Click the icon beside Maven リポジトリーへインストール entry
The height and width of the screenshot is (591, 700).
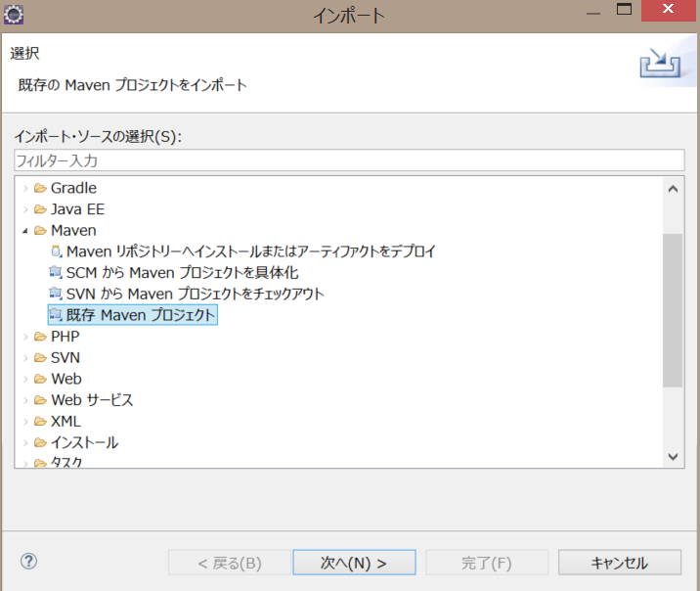(56, 251)
